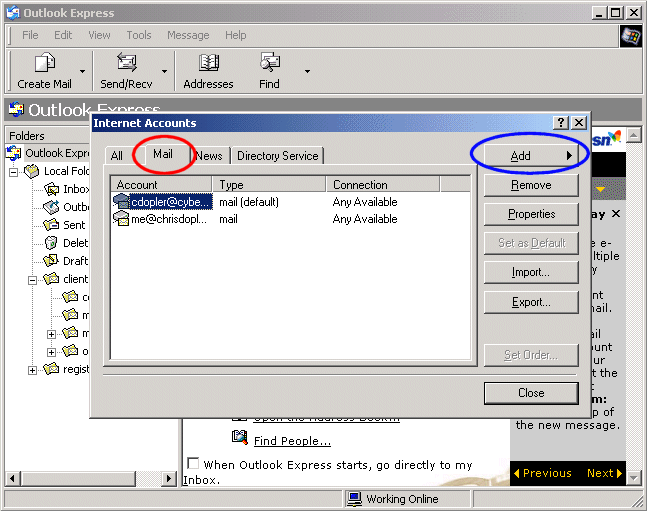
Task: Expand the regist folder node
Action: [x=32, y=370]
